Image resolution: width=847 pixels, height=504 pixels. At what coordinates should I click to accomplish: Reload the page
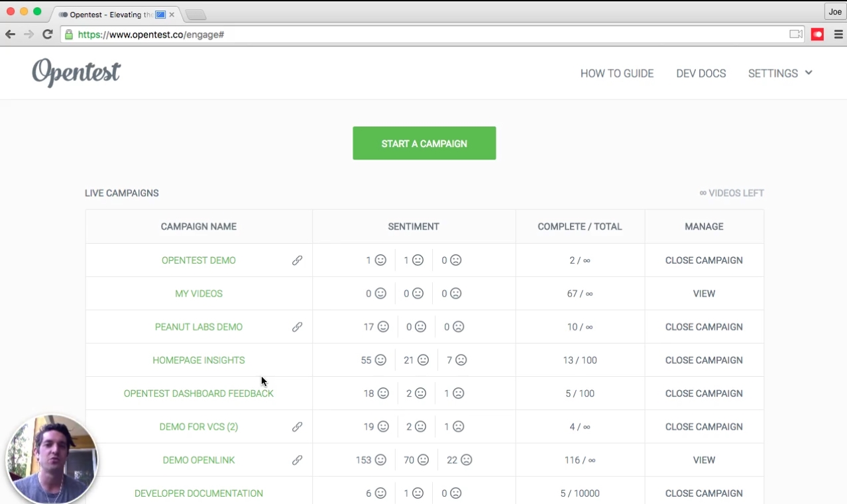48,34
